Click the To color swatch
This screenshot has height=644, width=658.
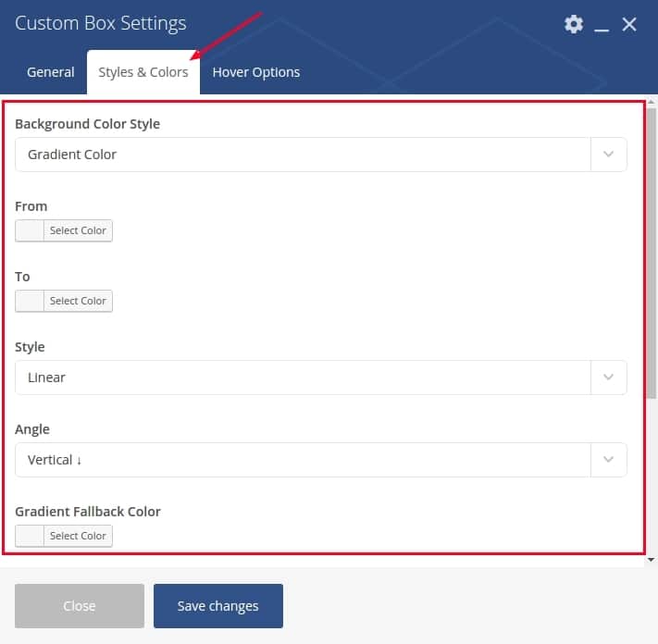pyautogui.click(x=30, y=301)
